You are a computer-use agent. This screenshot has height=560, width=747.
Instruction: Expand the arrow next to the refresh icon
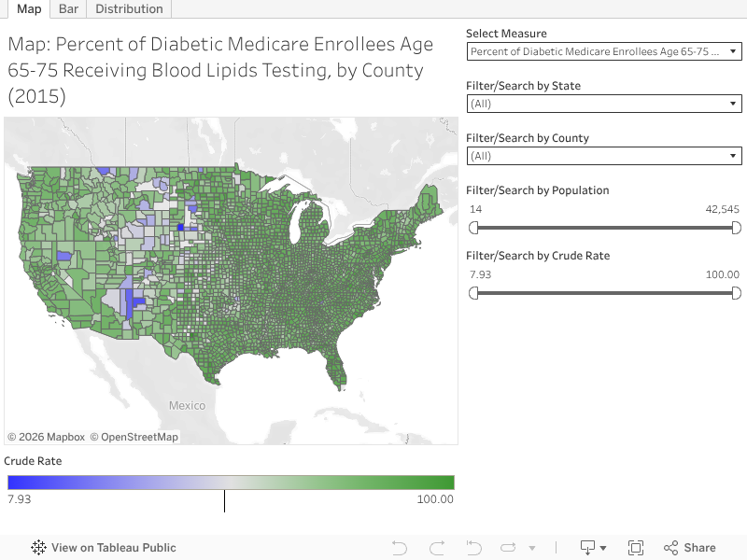point(532,548)
